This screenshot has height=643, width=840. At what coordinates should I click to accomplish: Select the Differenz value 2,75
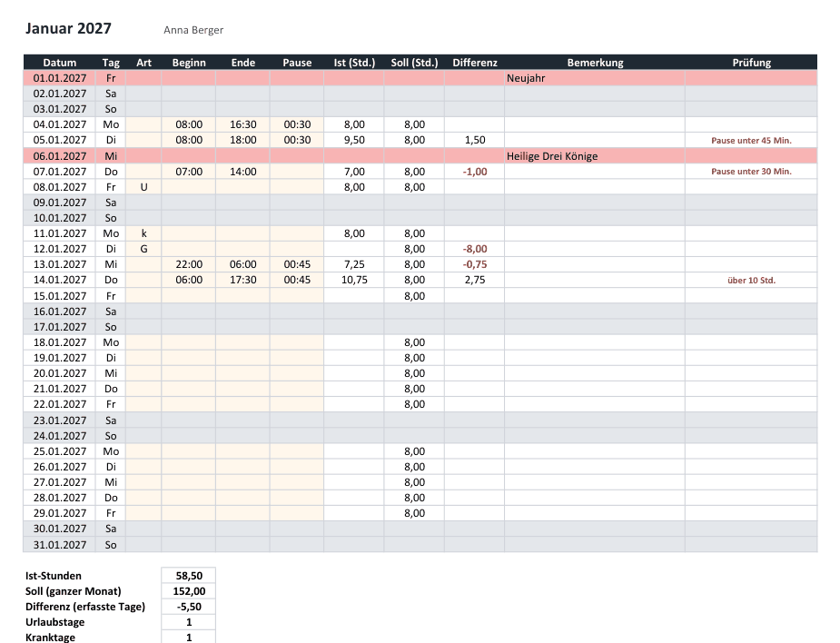475,280
